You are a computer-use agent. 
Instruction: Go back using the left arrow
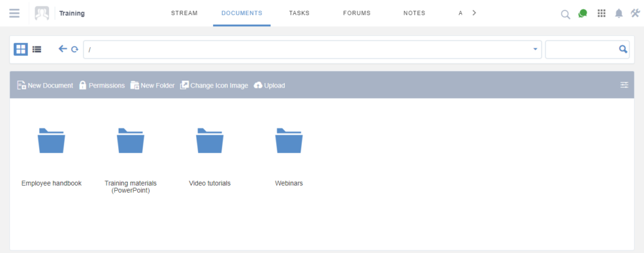point(62,49)
